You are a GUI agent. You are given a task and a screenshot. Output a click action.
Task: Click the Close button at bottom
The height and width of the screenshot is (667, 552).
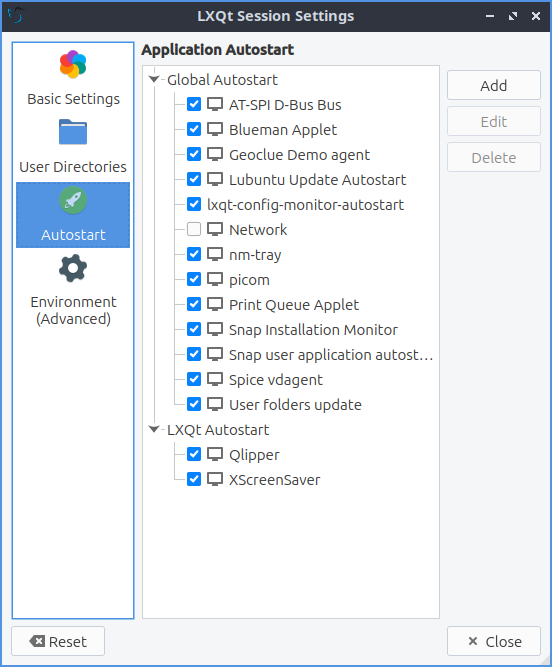(494, 641)
